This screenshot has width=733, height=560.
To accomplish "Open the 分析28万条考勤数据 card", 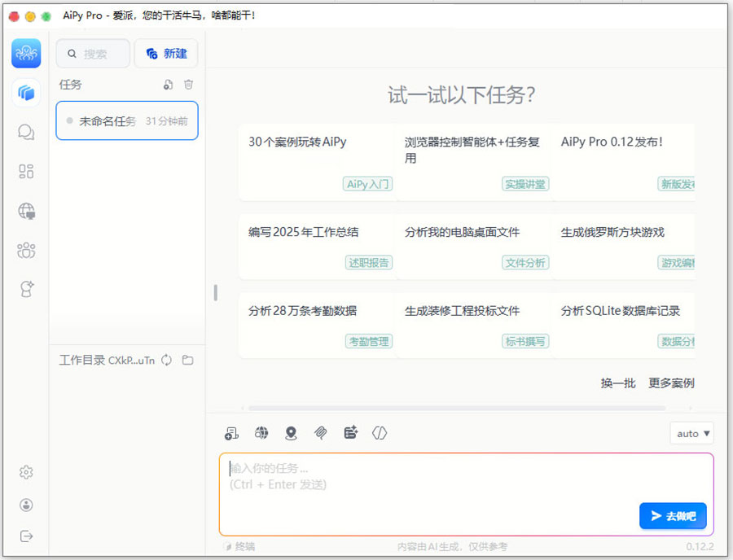I will pyautogui.click(x=317, y=326).
